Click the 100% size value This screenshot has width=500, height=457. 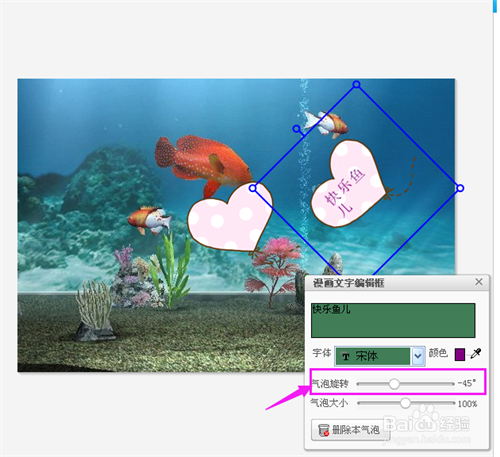[x=467, y=404]
